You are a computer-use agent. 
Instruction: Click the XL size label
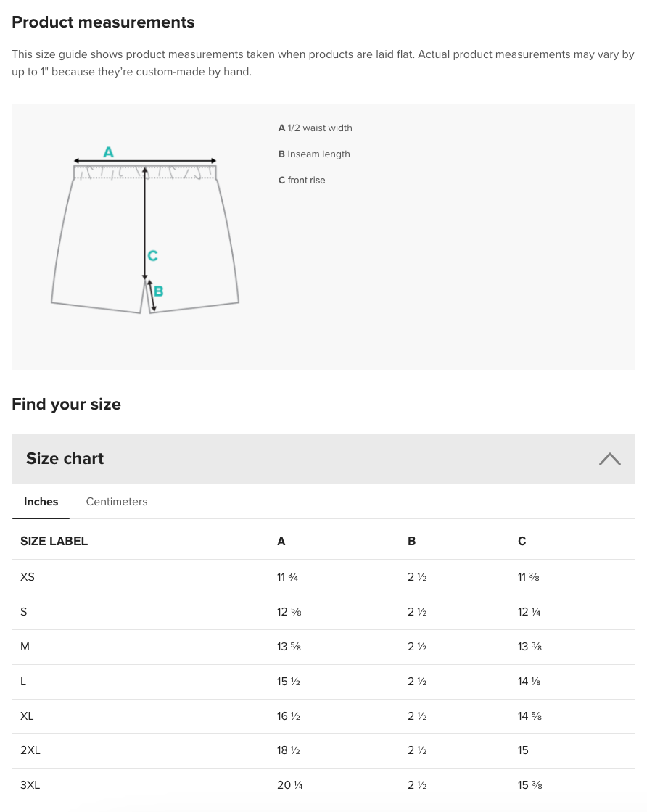(28, 716)
